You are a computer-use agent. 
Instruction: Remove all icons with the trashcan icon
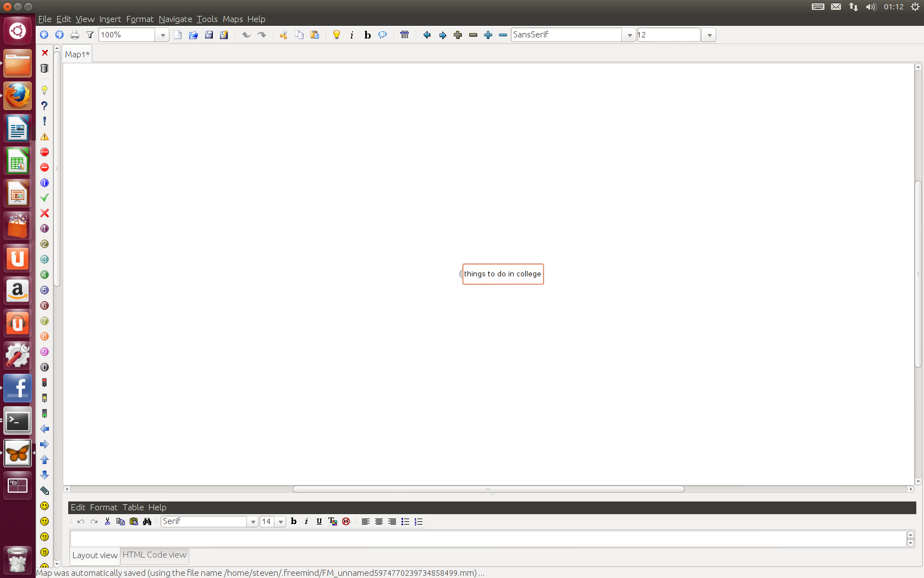click(x=45, y=68)
